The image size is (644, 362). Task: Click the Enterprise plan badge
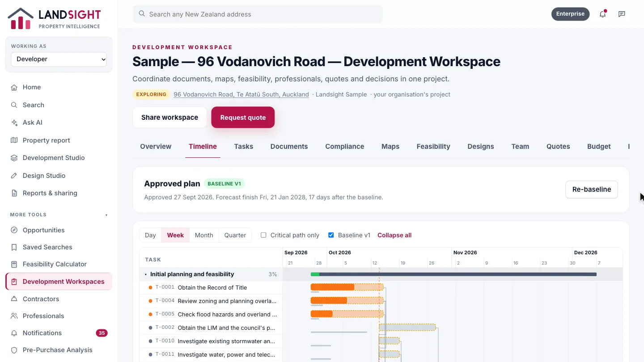(x=571, y=14)
